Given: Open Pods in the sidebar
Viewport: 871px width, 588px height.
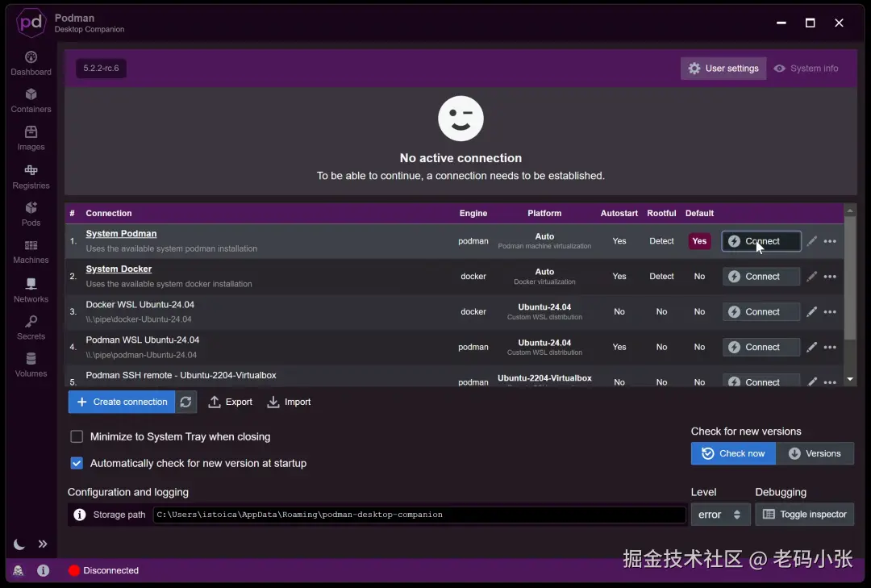Looking at the screenshot, I should click(31, 214).
